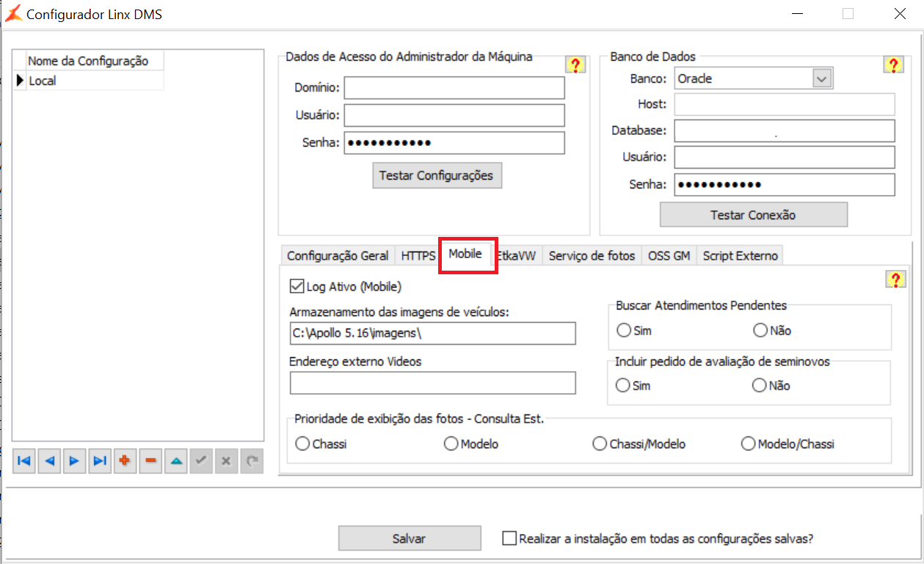The height and width of the screenshot is (564, 924).
Task: Click the Testar Configurações button
Action: tap(437, 176)
